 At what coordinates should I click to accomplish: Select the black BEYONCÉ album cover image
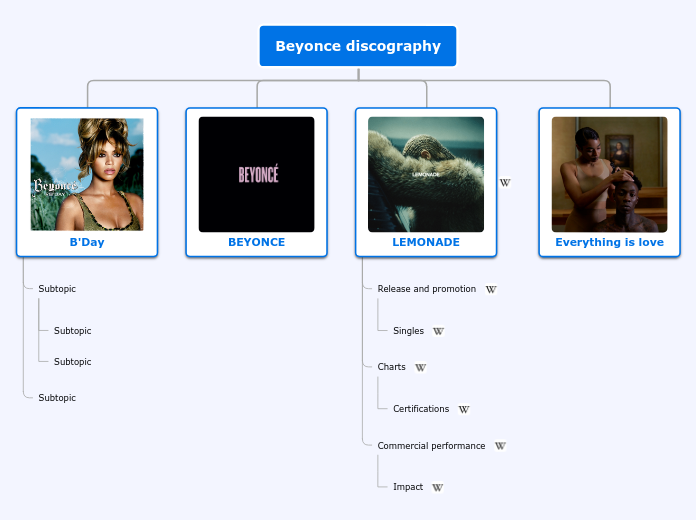[257, 175]
